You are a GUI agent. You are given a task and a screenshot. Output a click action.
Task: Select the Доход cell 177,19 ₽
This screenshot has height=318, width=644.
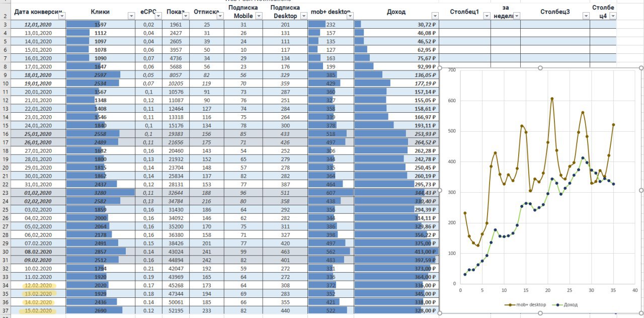tap(396, 83)
